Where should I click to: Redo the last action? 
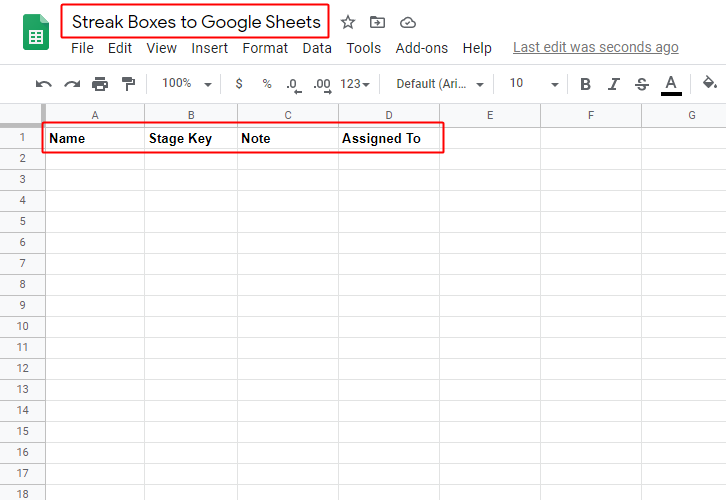point(72,84)
